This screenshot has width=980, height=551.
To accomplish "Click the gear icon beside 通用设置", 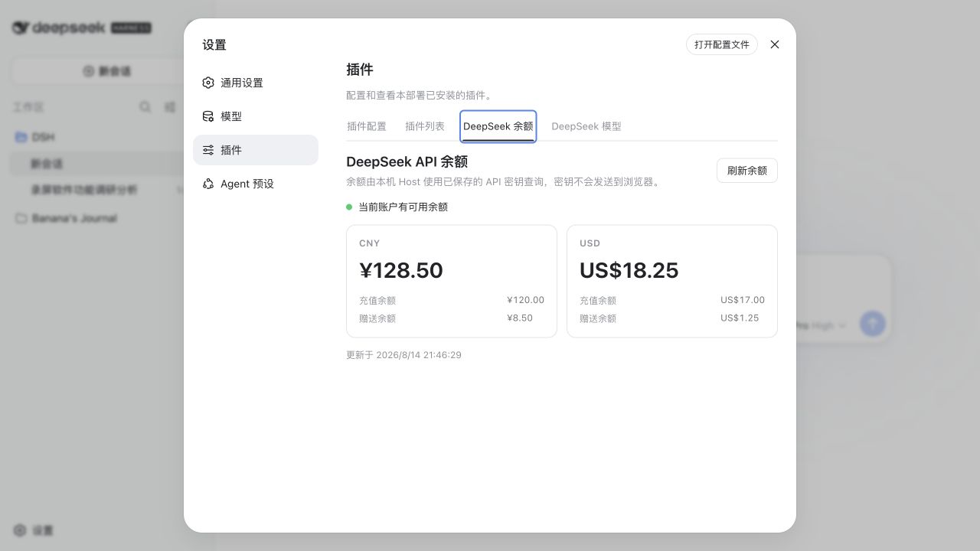I will pos(208,83).
